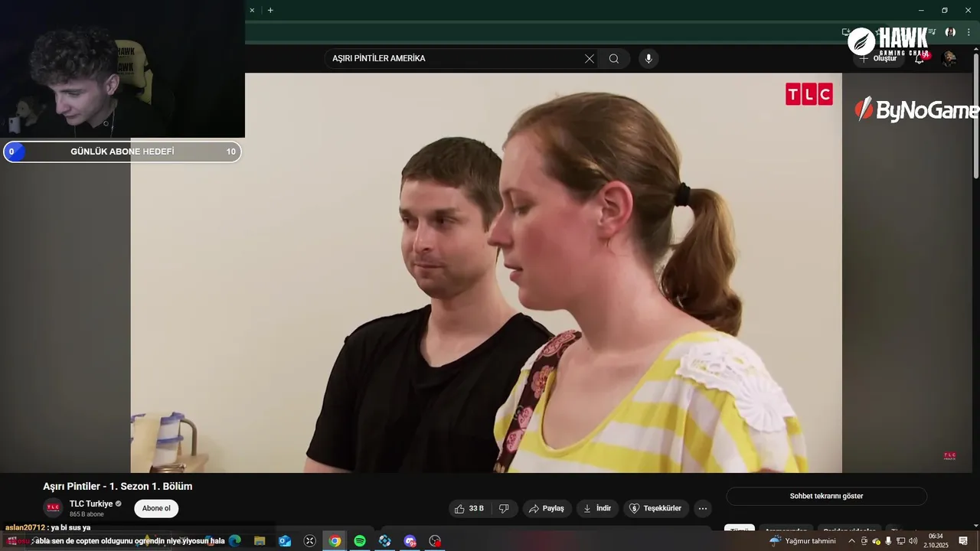Open Microsoft Edge from taskbar

(x=235, y=541)
